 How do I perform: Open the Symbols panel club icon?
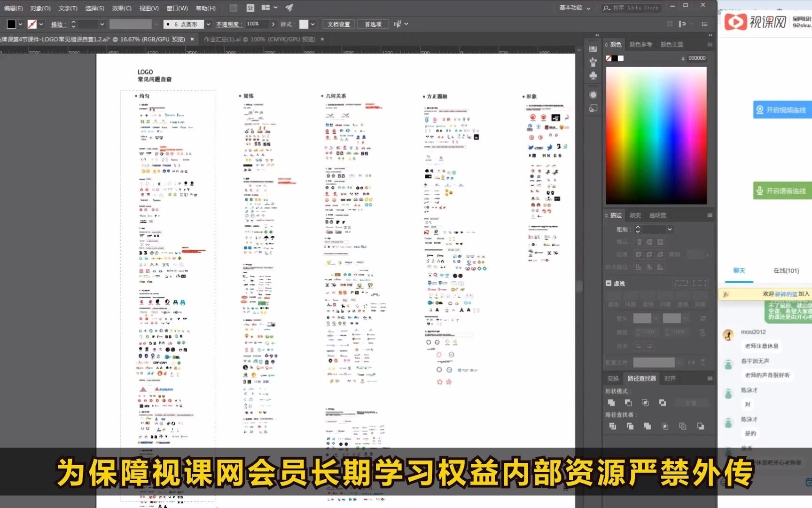[593, 75]
